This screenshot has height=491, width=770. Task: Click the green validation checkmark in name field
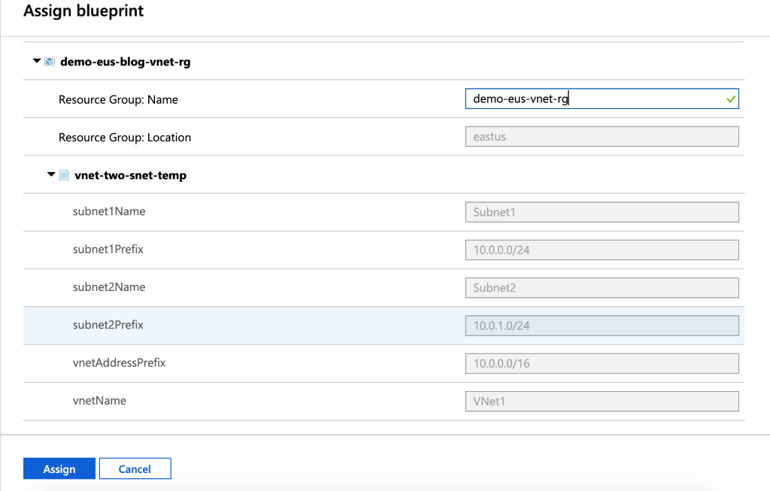click(731, 99)
